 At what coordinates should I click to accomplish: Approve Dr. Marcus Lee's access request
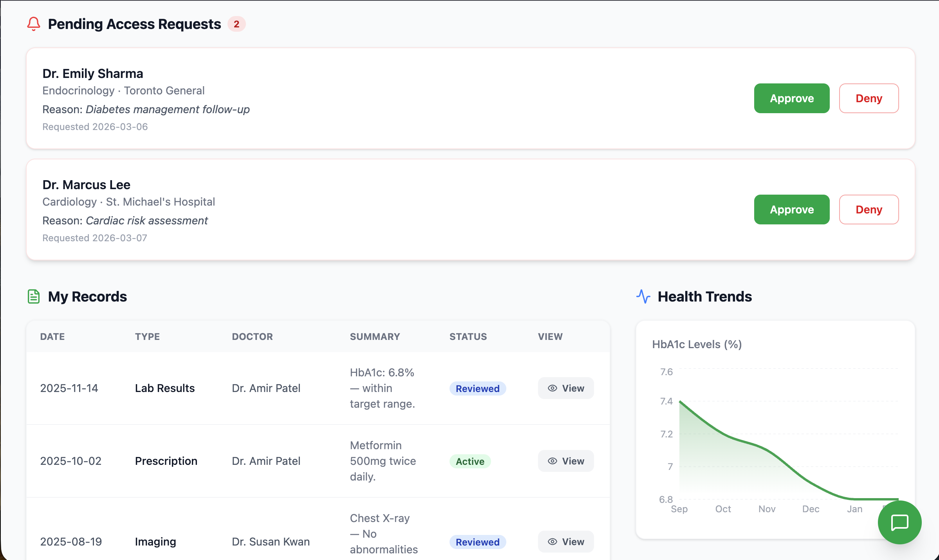tap(791, 210)
